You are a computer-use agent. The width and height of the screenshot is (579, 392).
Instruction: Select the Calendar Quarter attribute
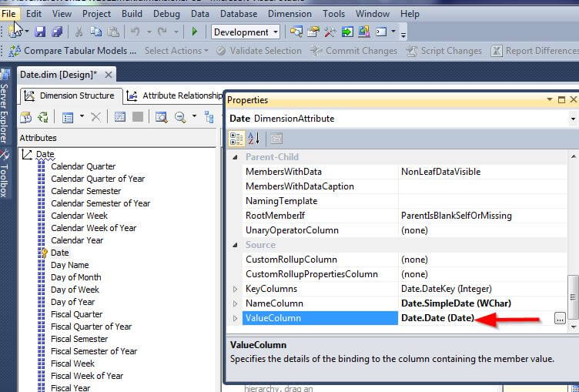coord(83,166)
